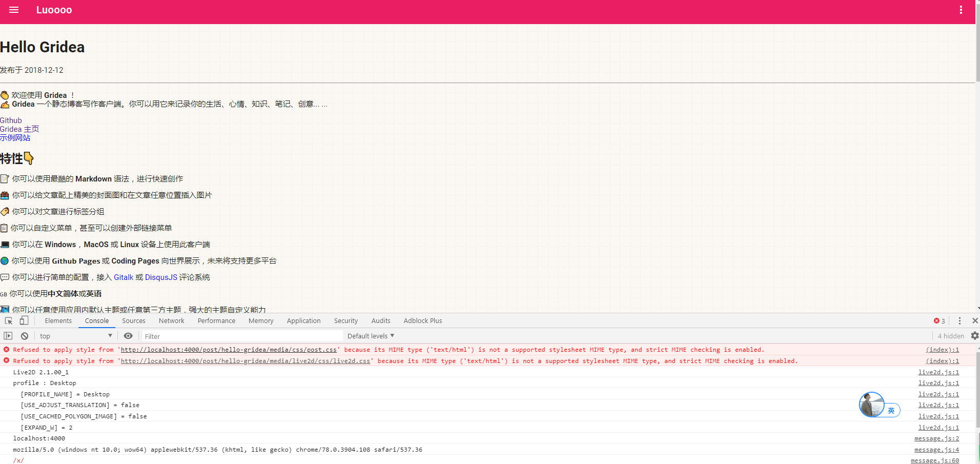The height and width of the screenshot is (464, 980).
Task: Toggle the device toolbar
Action: click(24, 320)
